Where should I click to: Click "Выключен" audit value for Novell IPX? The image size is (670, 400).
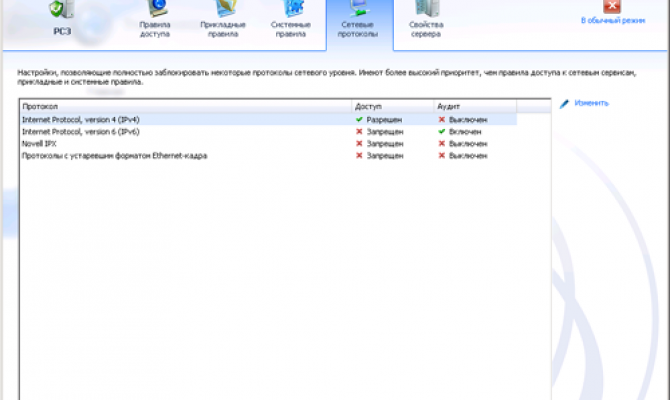coord(468,144)
